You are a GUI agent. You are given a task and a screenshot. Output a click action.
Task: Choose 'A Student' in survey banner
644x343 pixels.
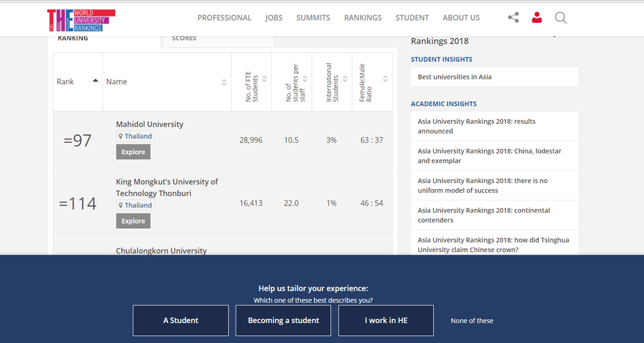[x=180, y=320]
